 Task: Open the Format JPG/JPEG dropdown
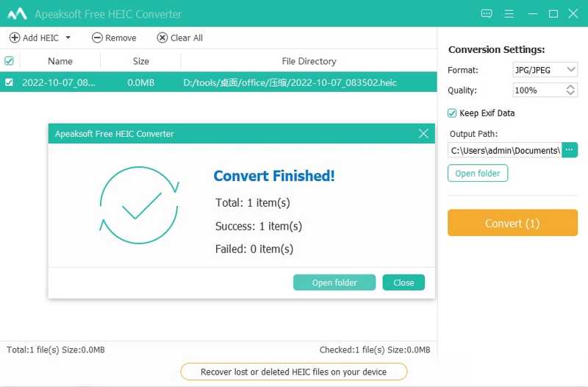pyautogui.click(x=545, y=70)
